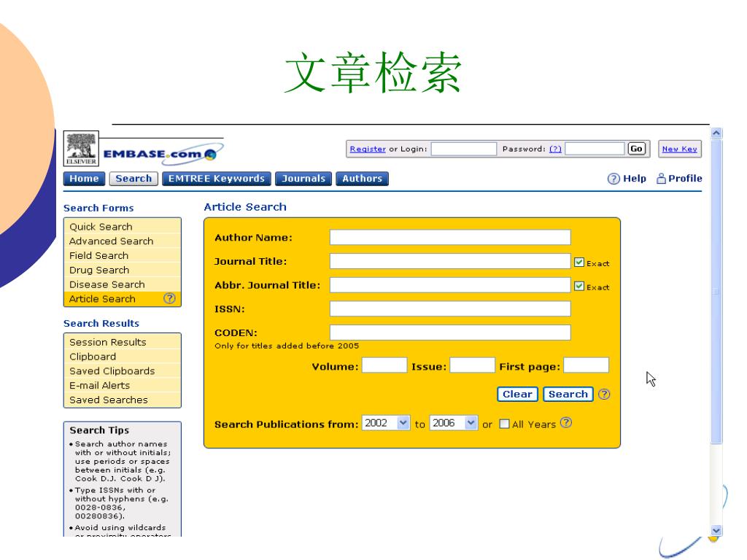Viewport: 747px width, 560px height.
Task: Open Saved Searches
Action: [x=122, y=400]
